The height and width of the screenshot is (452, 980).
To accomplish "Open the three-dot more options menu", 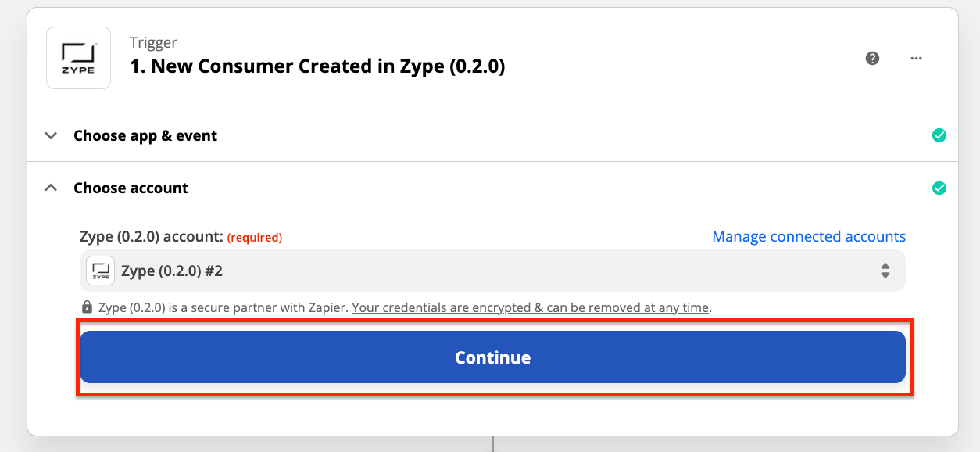I will (x=916, y=58).
